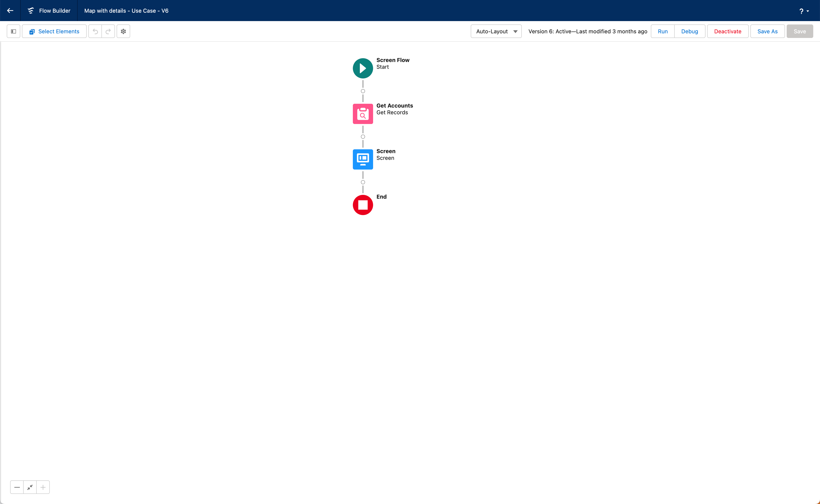Toggle the left toolbox panel
Screen dimensions: 820x504
click(x=14, y=31)
